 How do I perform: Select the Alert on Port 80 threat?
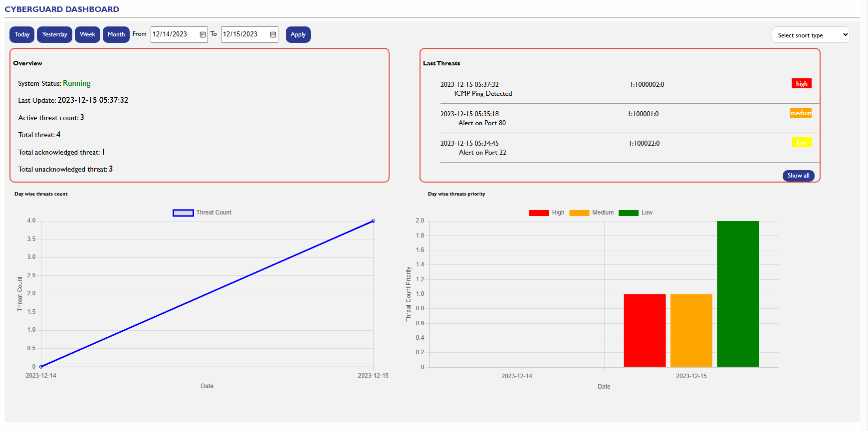482,123
